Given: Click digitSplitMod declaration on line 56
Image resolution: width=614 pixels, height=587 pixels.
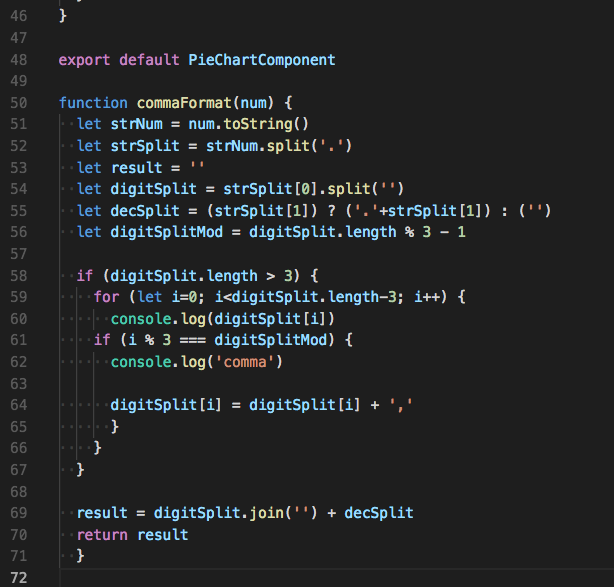Looking at the screenshot, I should point(166,232).
